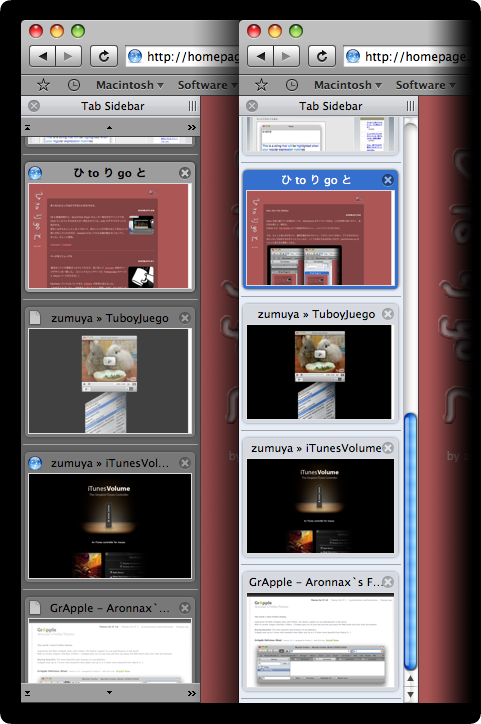Click the bottom double-chevron in left sidebar
Viewport: 481px width, 724px height.
192,693
